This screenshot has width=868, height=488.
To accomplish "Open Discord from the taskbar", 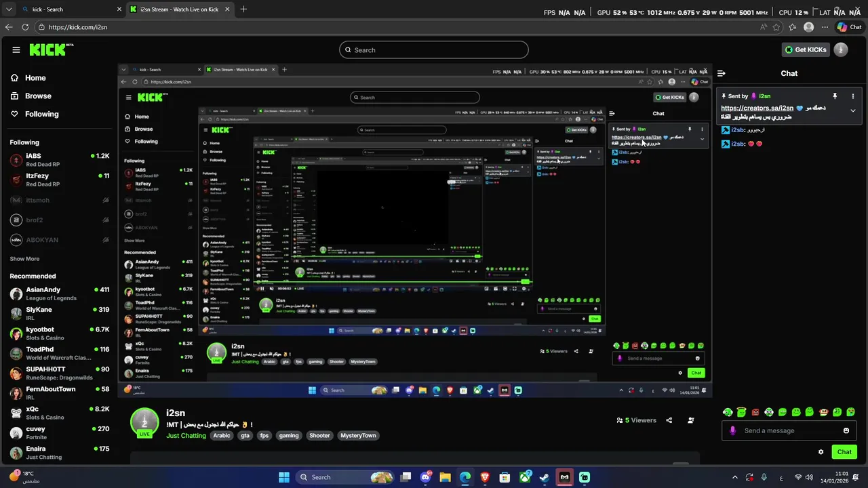I will tap(425, 477).
